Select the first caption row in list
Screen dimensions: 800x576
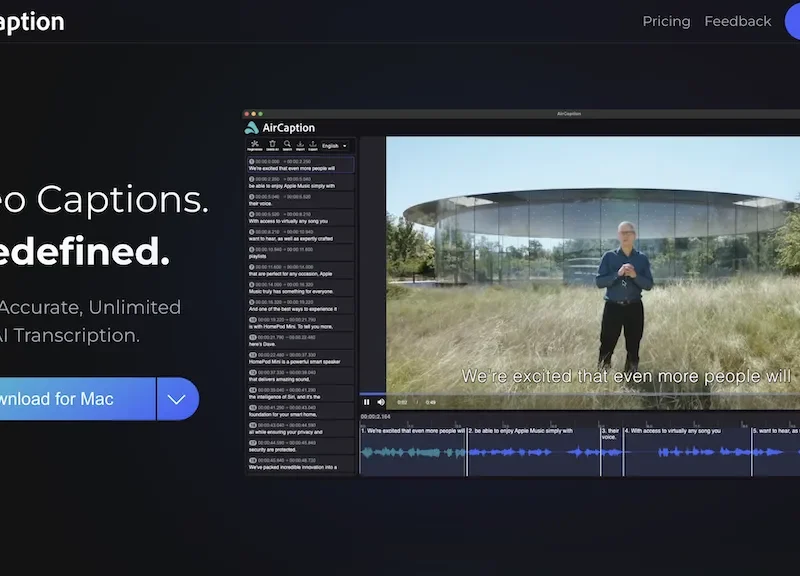pyautogui.click(x=300, y=166)
